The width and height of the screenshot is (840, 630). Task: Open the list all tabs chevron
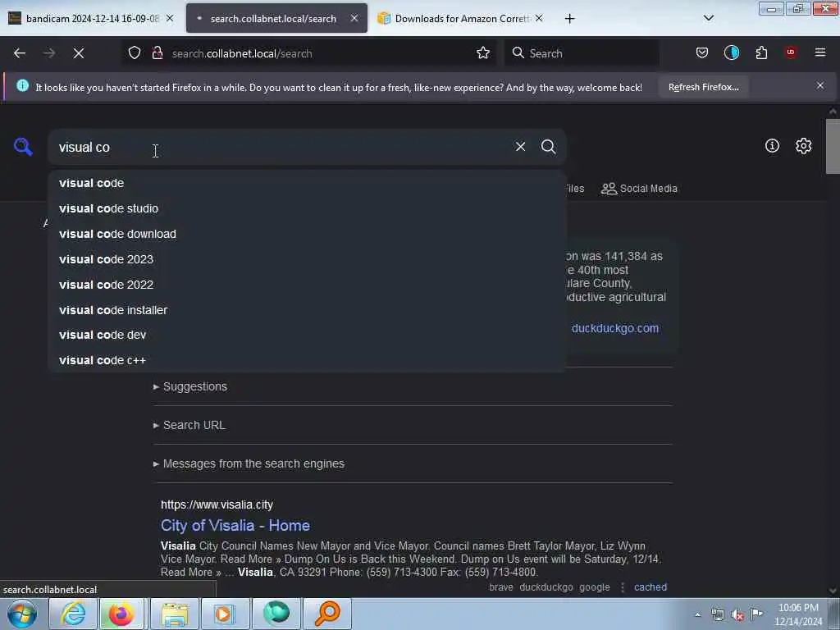(x=708, y=18)
